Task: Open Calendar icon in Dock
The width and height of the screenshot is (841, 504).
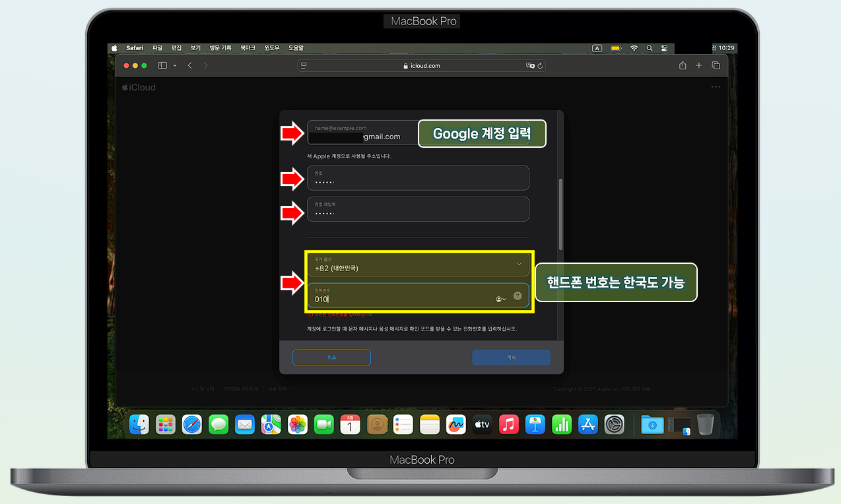Action: coord(350,424)
